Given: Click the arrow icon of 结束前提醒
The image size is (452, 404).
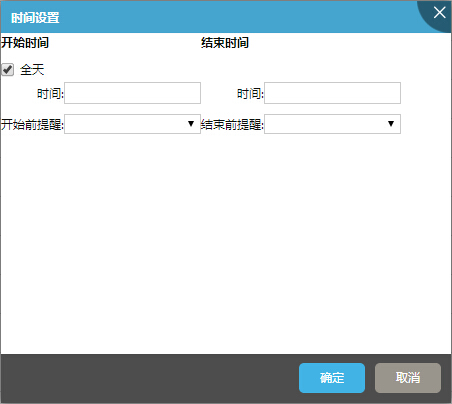Looking at the screenshot, I should coord(391,124).
